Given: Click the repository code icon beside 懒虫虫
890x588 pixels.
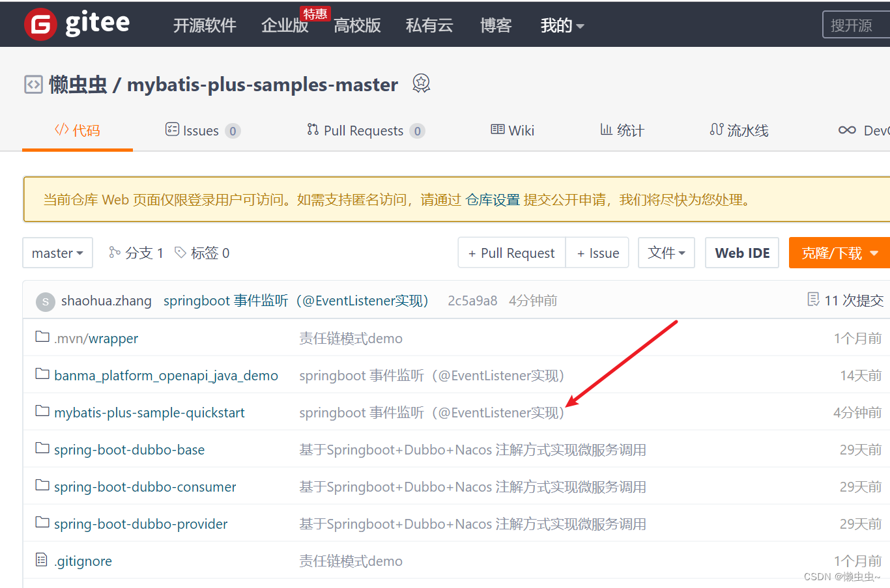Looking at the screenshot, I should tap(33, 85).
